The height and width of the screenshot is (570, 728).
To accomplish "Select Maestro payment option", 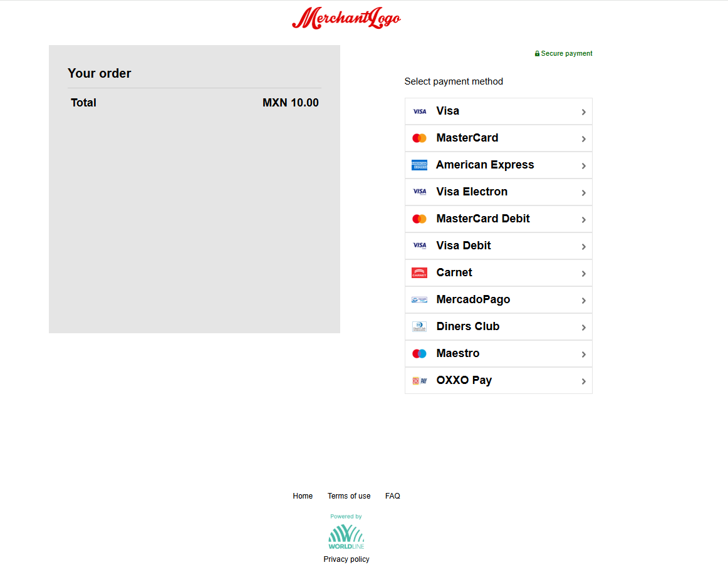I will (499, 354).
